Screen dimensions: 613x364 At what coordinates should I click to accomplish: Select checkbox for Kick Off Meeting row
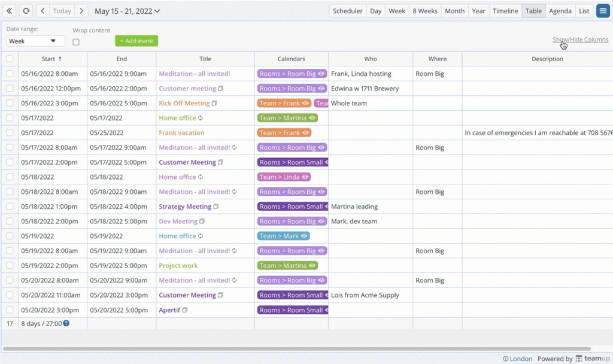[10, 103]
